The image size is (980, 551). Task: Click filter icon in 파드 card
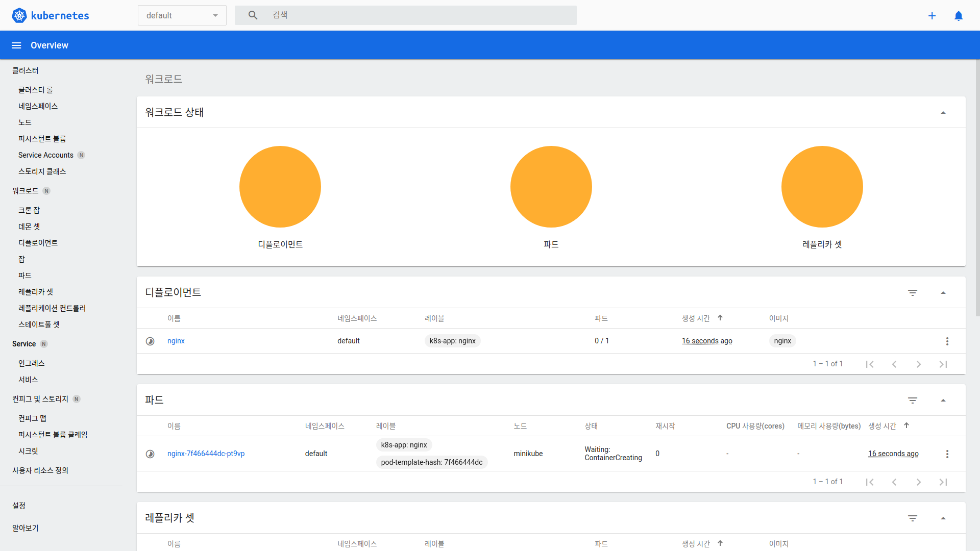point(913,400)
